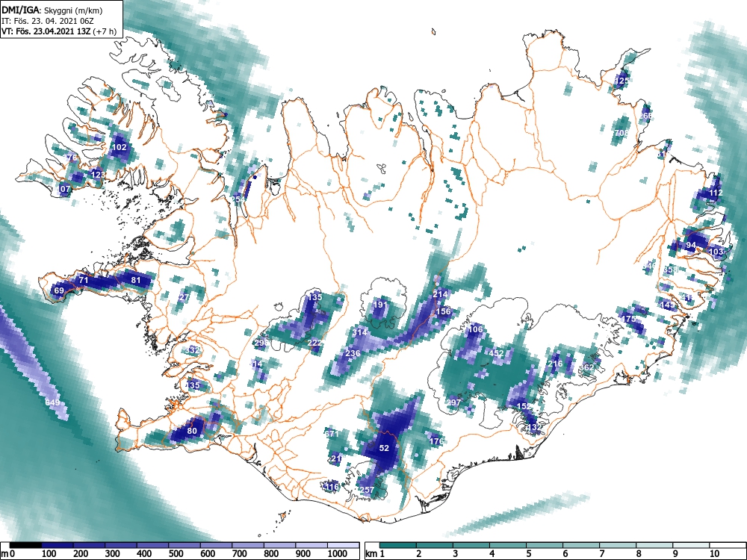This screenshot has width=747, height=560.
Task: Click the visibility value '106' on the map
Action: [475, 329]
